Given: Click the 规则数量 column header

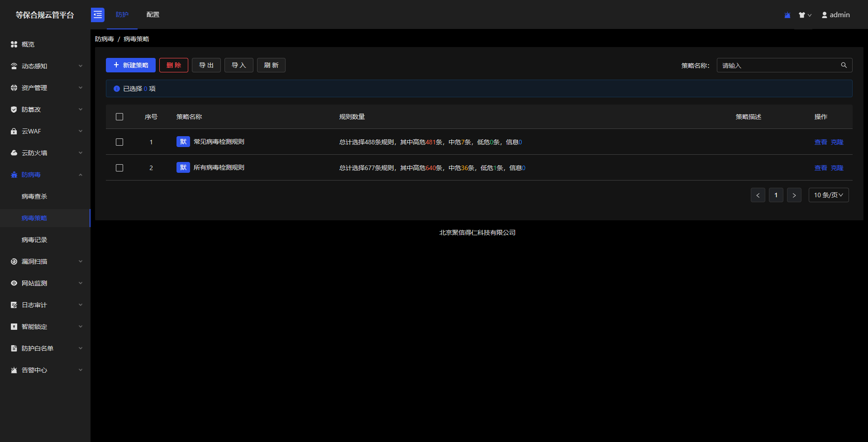Looking at the screenshot, I should (352, 117).
